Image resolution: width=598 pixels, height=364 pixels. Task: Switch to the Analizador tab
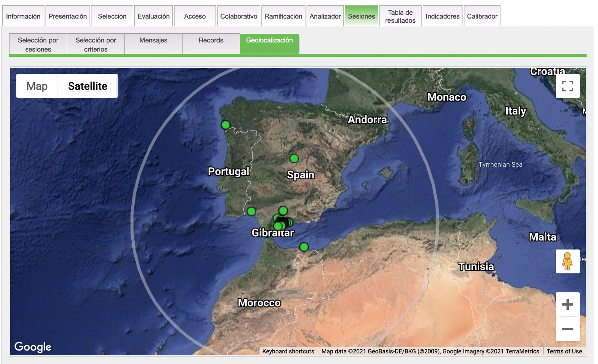click(325, 16)
